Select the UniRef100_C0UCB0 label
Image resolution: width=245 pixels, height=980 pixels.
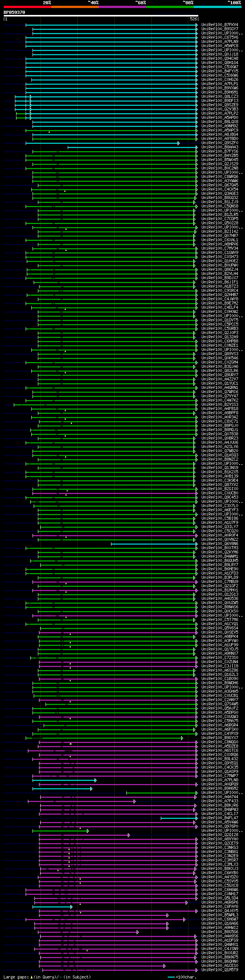220,493
